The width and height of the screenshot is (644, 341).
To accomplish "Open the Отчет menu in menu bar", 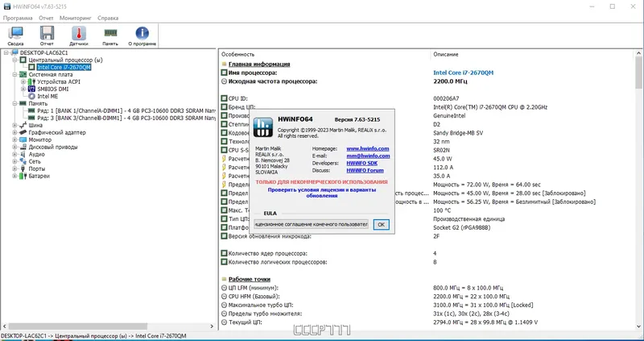I will [46, 18].
